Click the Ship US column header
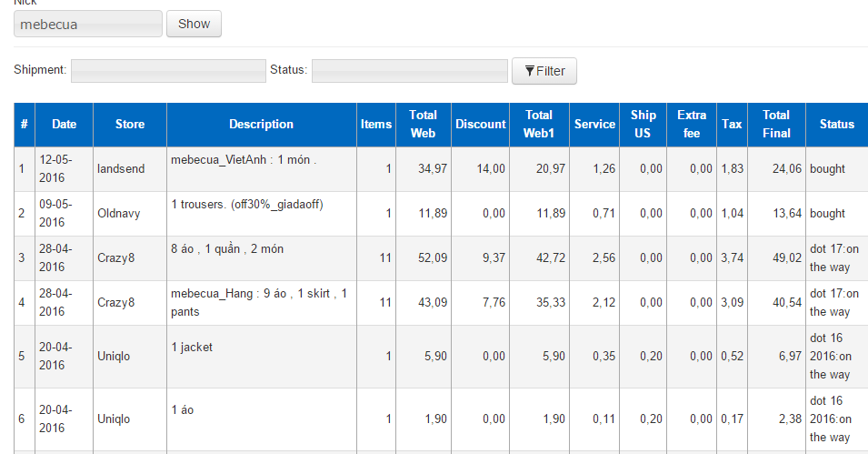Viewport: 868px width, 454px height. [644, 125]
